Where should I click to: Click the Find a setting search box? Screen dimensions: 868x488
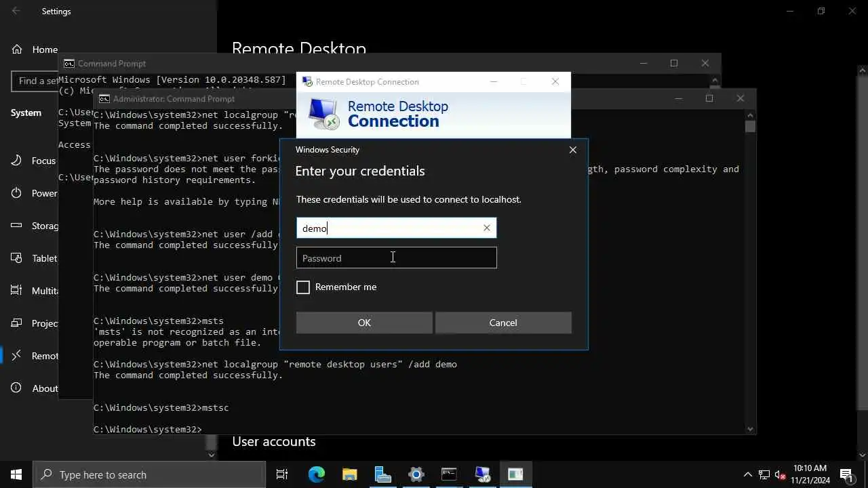(35, 81)
